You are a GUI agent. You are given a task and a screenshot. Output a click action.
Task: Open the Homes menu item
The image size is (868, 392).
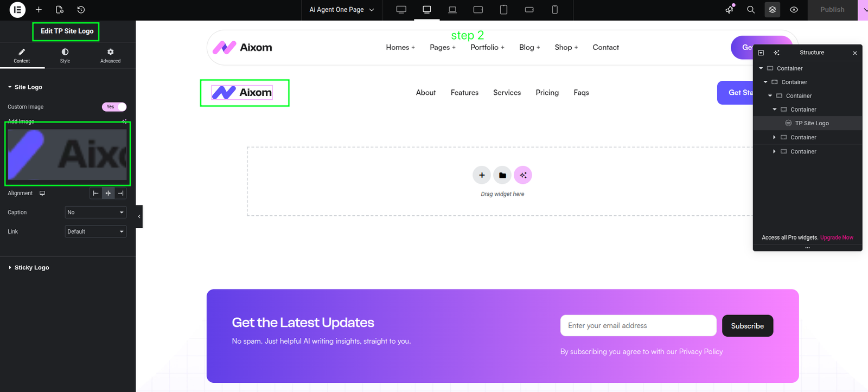click(400, 47)
